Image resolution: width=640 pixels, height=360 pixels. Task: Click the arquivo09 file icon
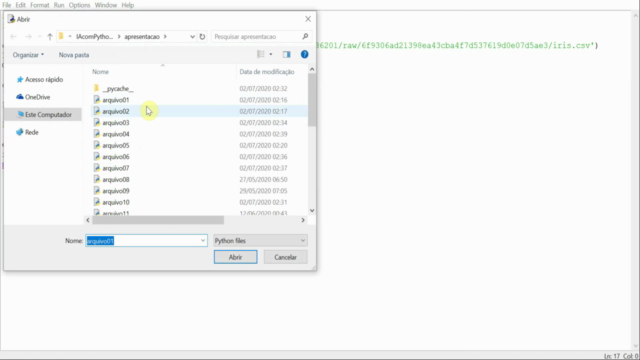click(x=97, y=191)
